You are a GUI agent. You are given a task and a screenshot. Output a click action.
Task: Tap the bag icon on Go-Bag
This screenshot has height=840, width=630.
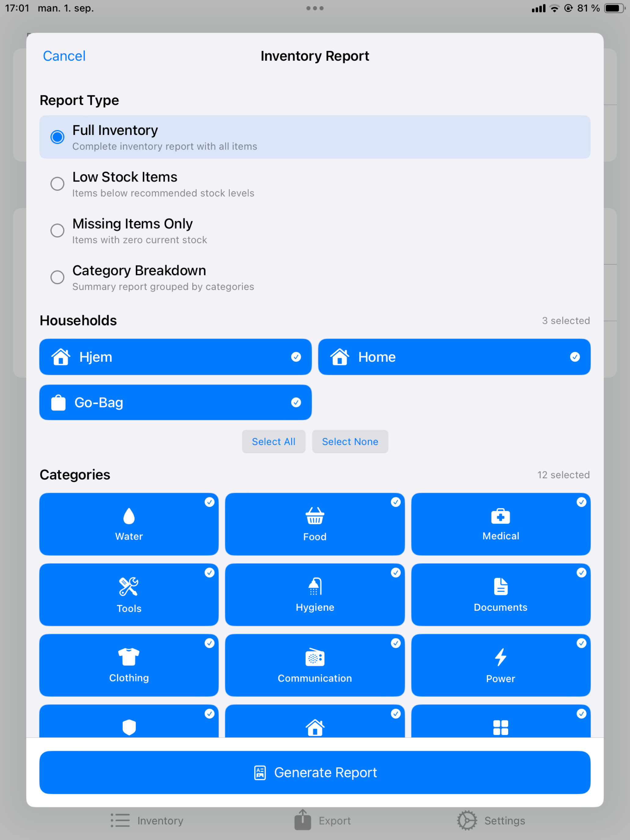(x=59, y=403)
